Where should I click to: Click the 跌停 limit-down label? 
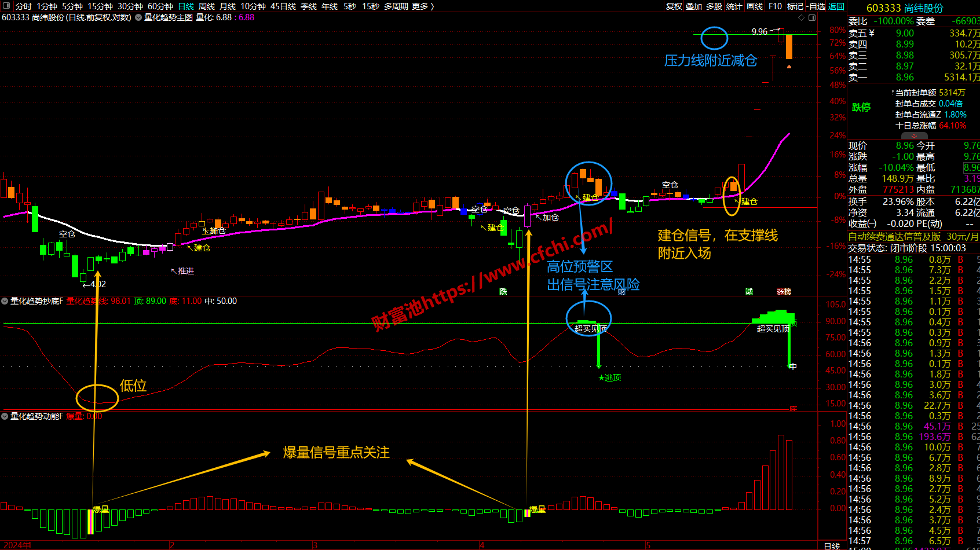pos(861,107)
